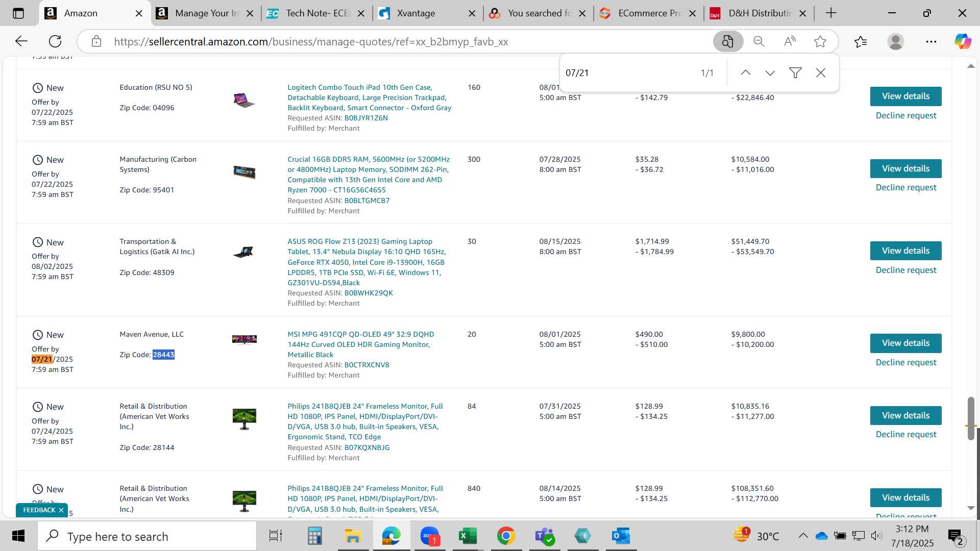The height and width of the screenshot is (551, 980).
Task: View details for ASUS ROG Flow quote
Action: [905, 251]
